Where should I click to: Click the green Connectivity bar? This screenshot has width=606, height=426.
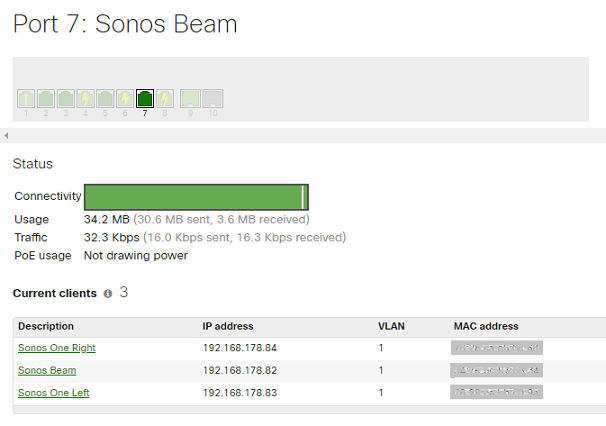click(x=196, y=197)
